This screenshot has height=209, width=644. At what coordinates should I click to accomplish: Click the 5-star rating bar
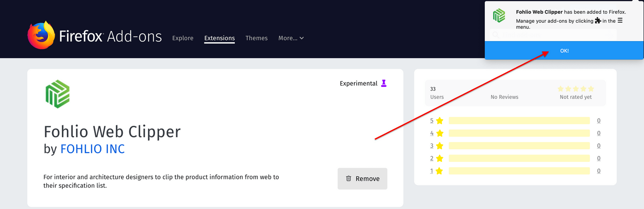519,121
